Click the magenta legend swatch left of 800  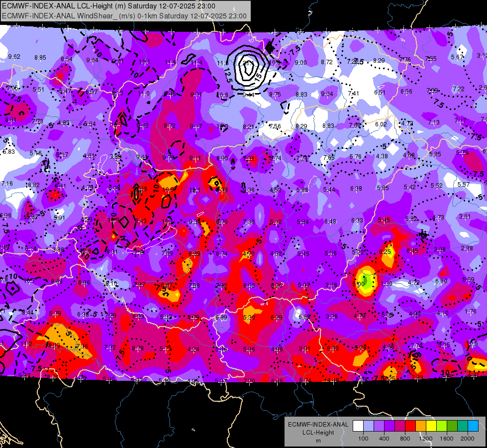(400, 426)
